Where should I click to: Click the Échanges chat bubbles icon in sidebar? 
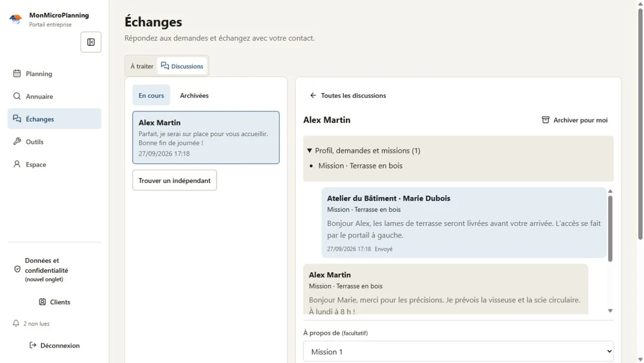tap(17, 119)
